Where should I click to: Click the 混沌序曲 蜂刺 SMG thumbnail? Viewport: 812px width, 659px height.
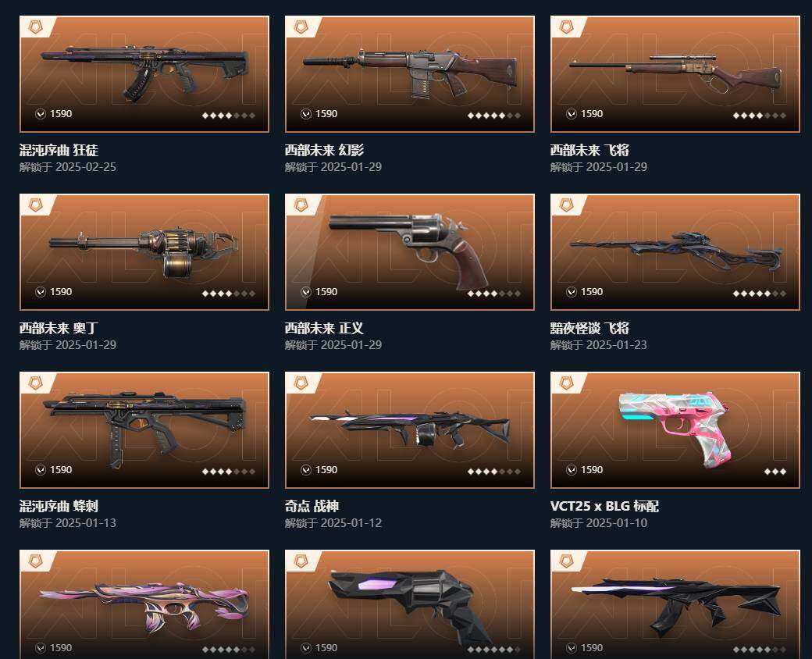[144, 430]
